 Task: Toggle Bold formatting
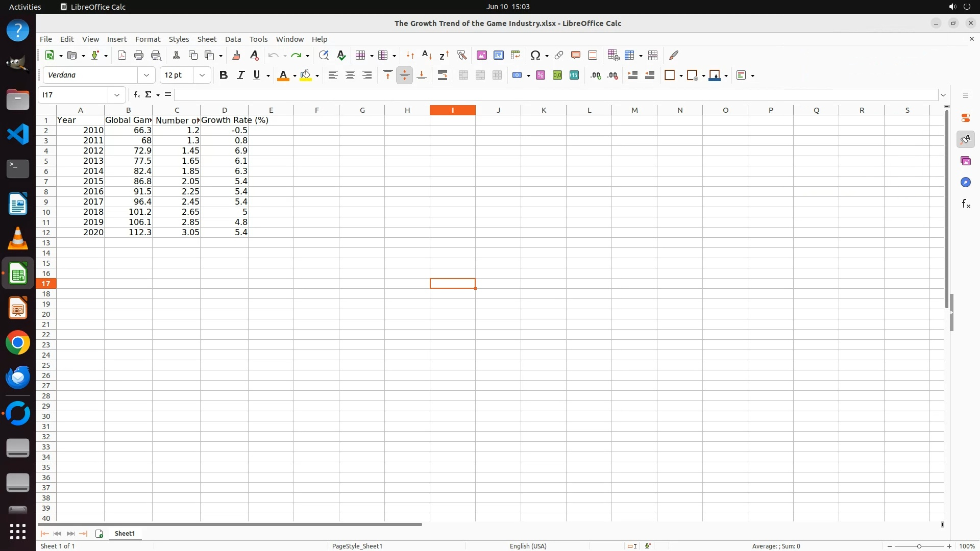(223, 75)
